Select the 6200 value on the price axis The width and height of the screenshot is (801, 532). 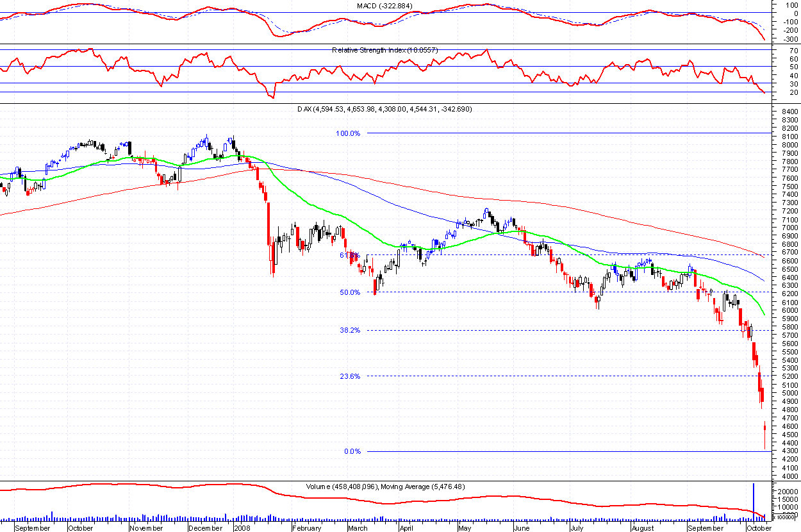[789, 294]
